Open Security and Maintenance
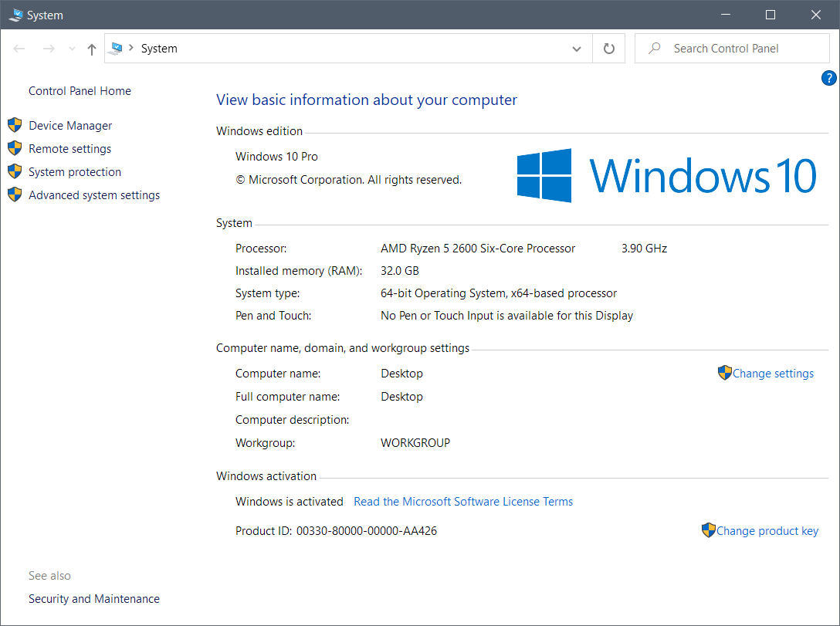This screenshot has height=626, width=840. click(x=93, y=599)
